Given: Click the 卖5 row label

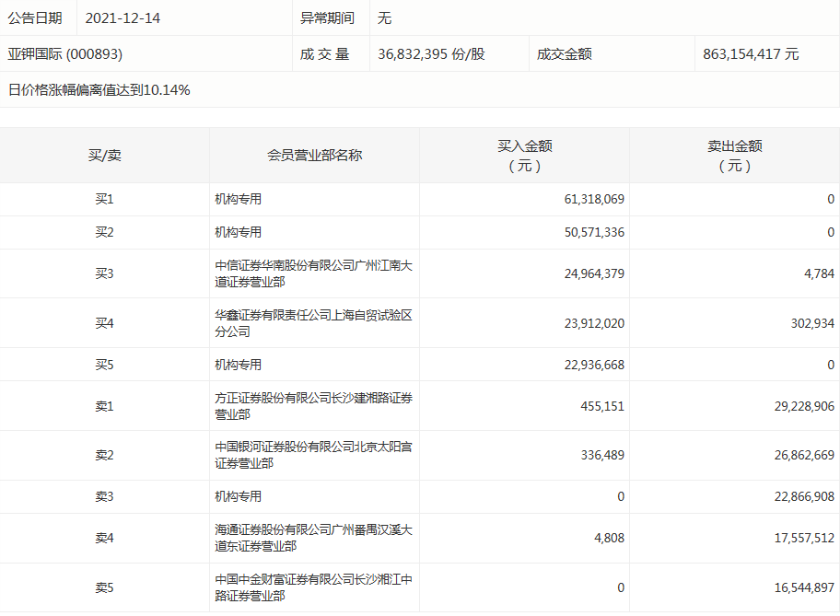Looking at the screenshot, I should (x=104, y=588).
